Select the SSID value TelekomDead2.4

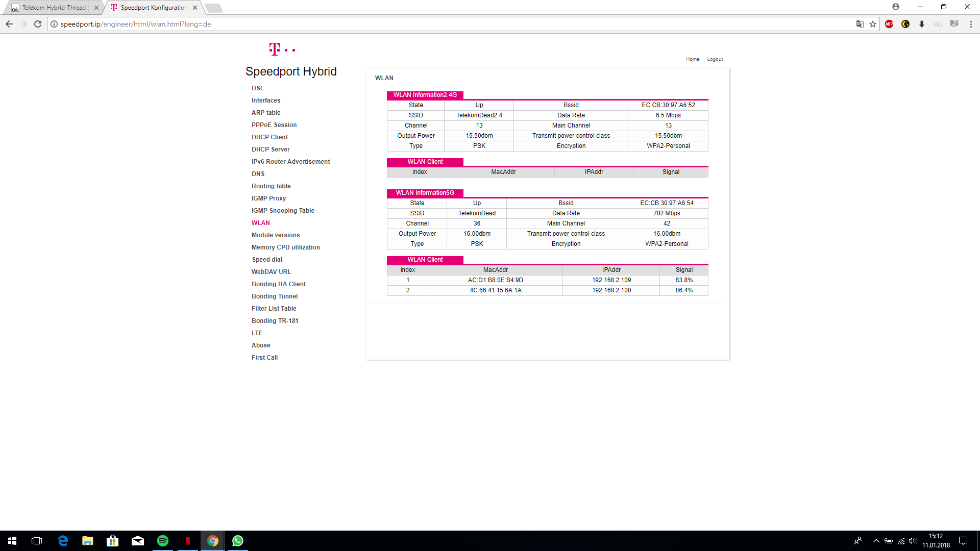[x=479, y=115]
